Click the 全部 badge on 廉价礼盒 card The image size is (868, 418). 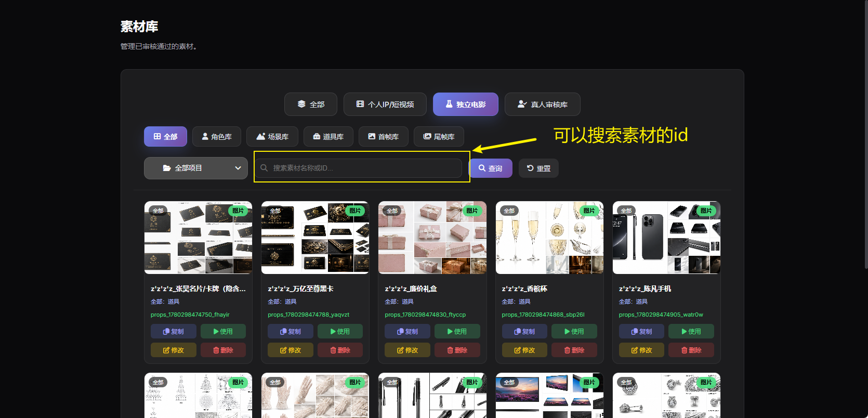coord(392,211)
